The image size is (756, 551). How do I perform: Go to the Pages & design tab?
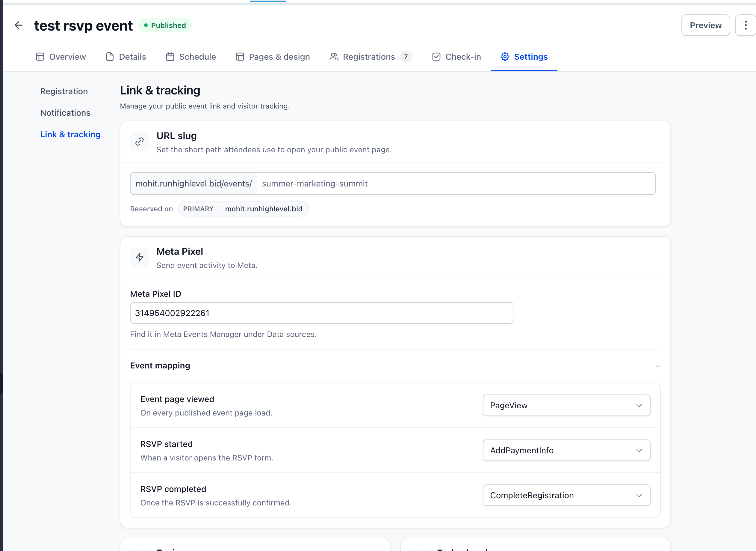pos(273,57)
